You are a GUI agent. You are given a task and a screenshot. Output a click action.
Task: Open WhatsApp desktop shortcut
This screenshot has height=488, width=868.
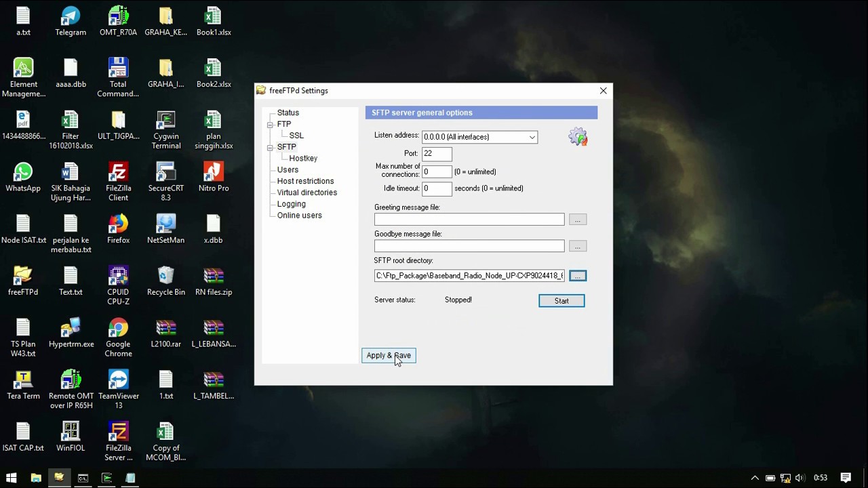[23, 178]
